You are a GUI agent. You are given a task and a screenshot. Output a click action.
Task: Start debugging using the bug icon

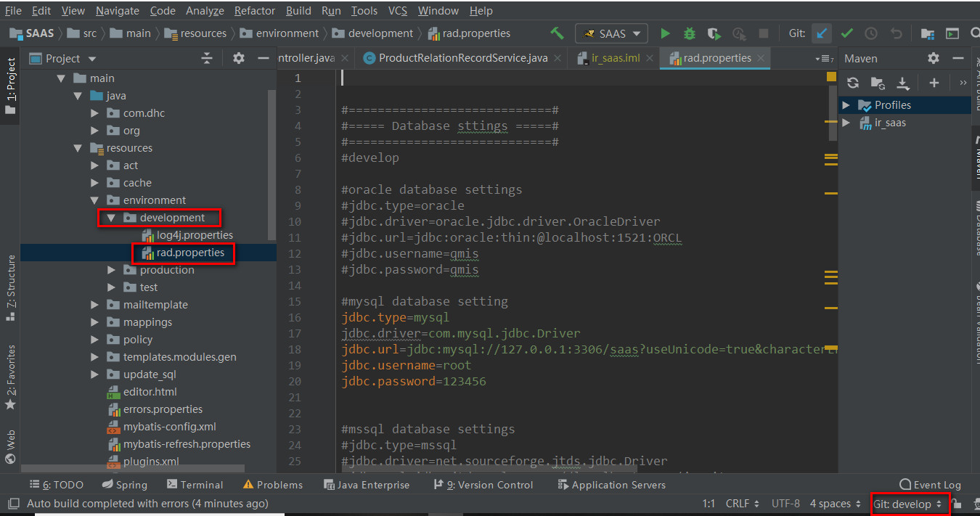[x=688, y=33]
